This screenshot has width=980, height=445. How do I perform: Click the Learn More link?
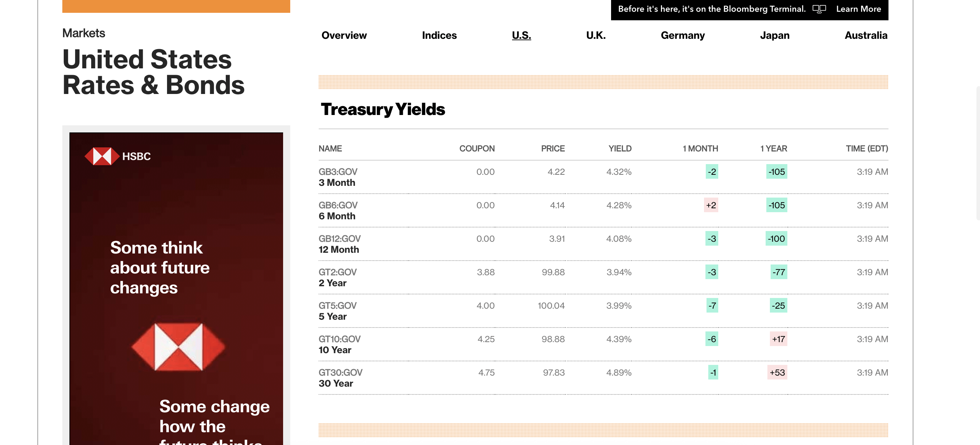point(858,9)
